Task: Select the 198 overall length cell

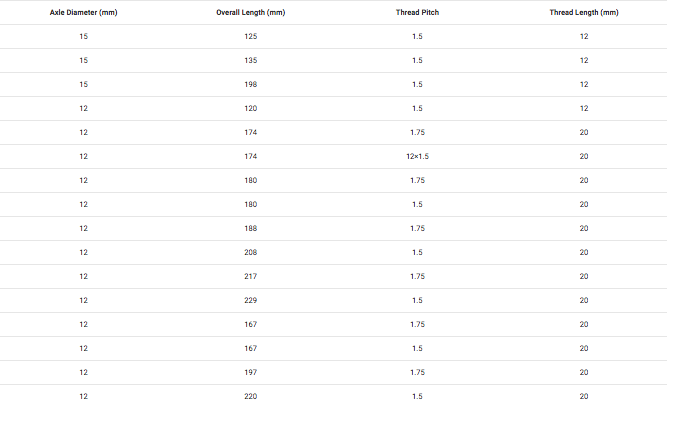Action: [250, 84]
